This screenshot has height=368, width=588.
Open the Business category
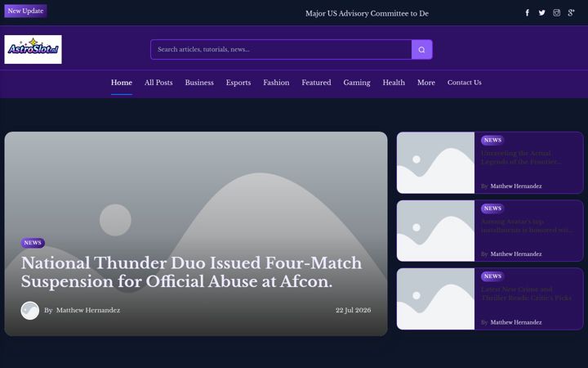click(199, 83)
